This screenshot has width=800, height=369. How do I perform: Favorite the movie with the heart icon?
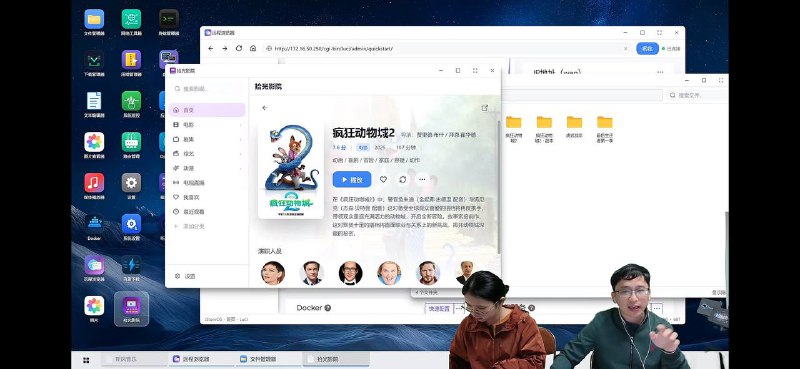pos(383,180)
